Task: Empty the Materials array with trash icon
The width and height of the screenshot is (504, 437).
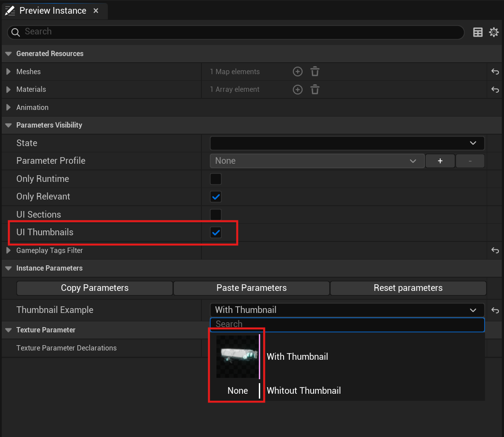Action: coord(315,89)
